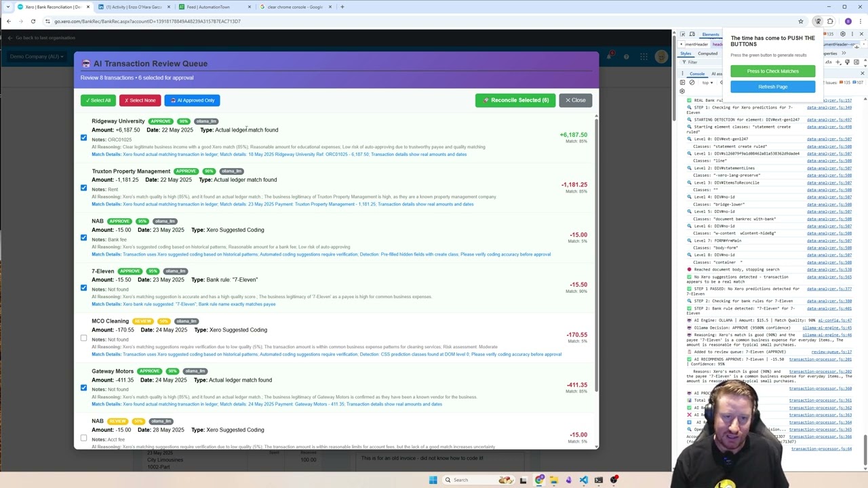The width and height of the screenshot is (868, 488).
Task: Open the clear chrome console Google tab
Action: pyautogui.click(x=295, y=7)
